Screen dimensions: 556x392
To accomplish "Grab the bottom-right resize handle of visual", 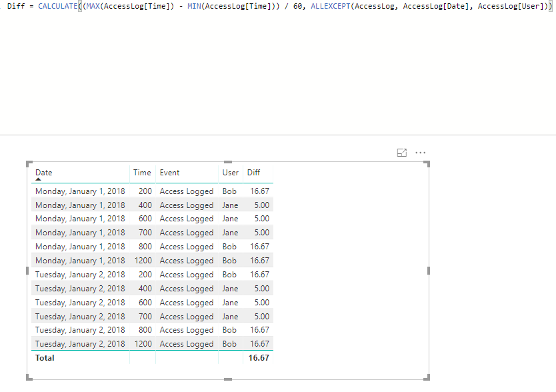I will pos(427,377).
